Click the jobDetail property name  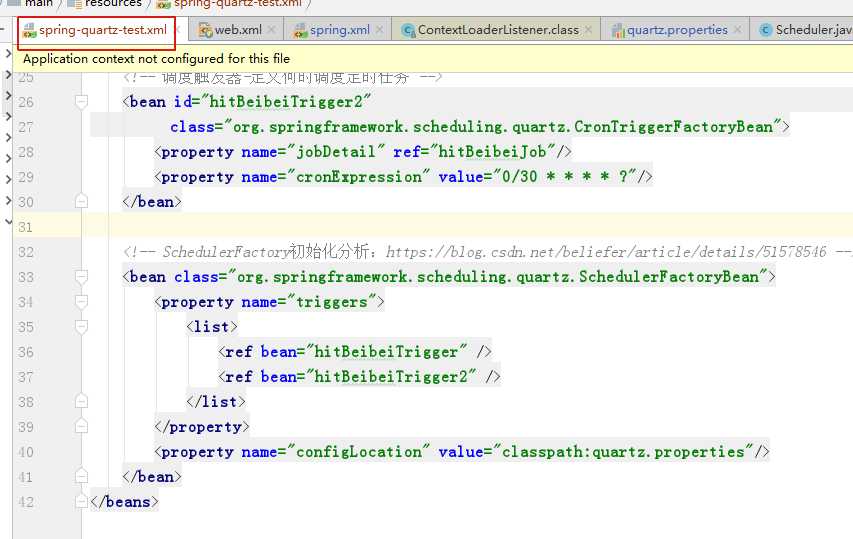pos(336,152)
